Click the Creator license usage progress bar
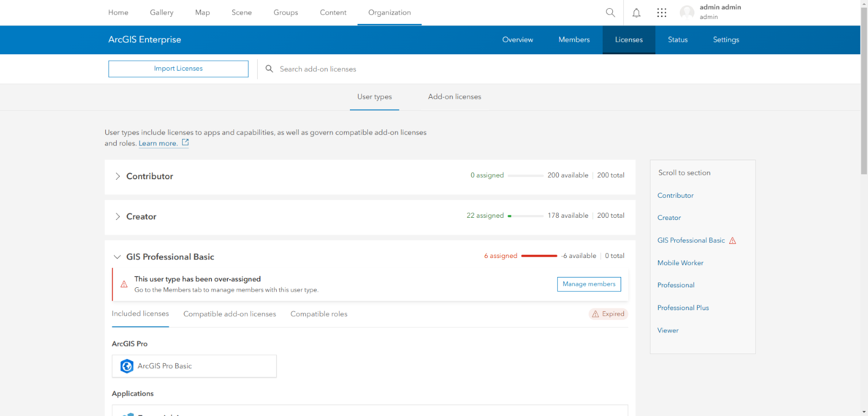The height and width of the screenshot is (416, 868). click(x=526, y=216)
